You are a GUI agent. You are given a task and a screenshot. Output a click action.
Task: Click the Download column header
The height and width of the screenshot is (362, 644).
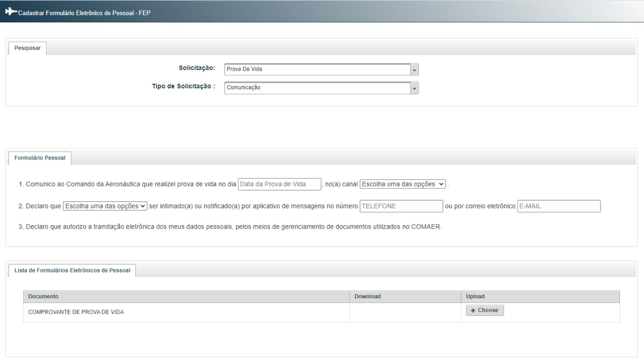[405, 297]
